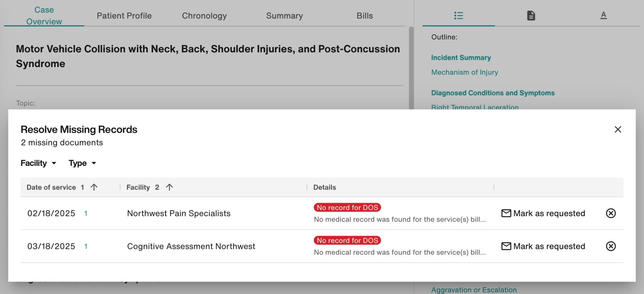Open the Bills tab
The width and height of the screenshot is (644, 294).
point(364,16)
